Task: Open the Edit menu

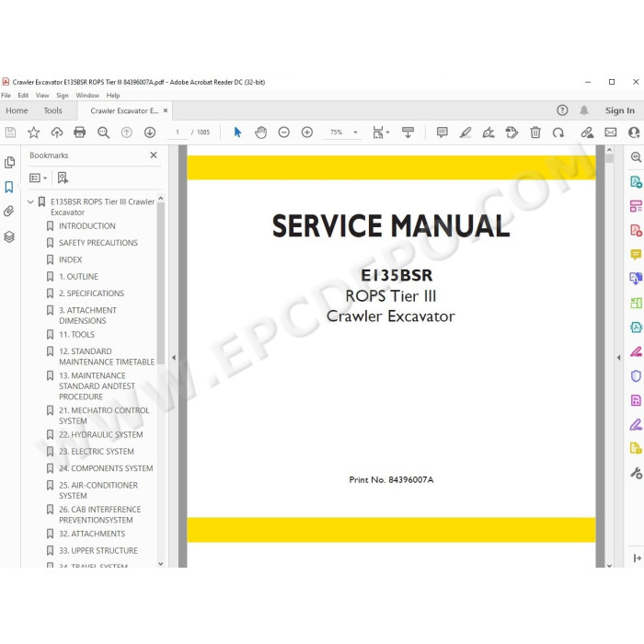Action: 23,96
